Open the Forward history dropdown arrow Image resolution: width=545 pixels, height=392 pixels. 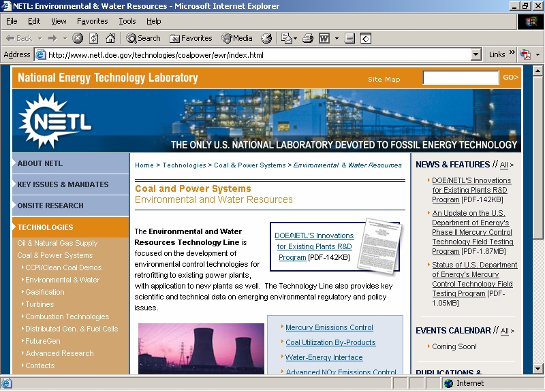pos(65,38)
